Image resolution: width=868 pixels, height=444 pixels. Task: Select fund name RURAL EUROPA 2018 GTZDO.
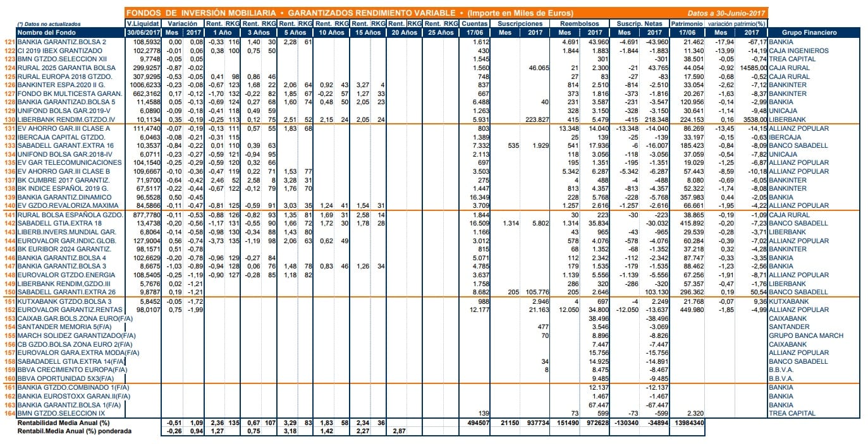point(65,76)
